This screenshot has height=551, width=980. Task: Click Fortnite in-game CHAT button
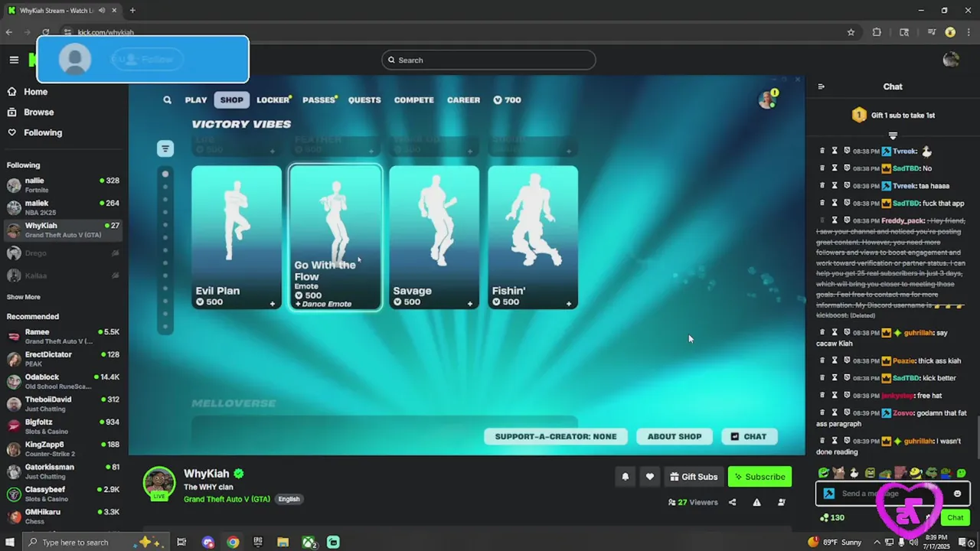point(749,436)
